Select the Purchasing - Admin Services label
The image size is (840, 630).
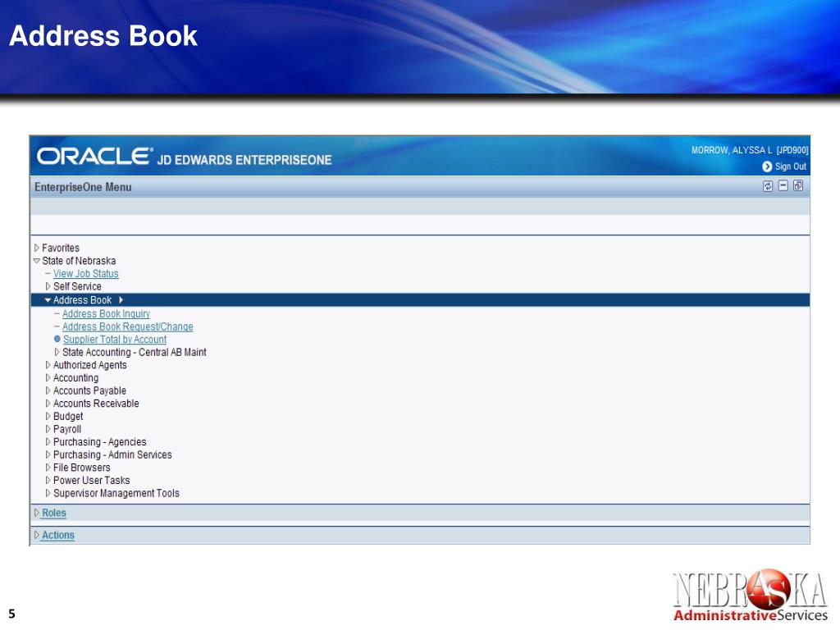tap(112, 454)
